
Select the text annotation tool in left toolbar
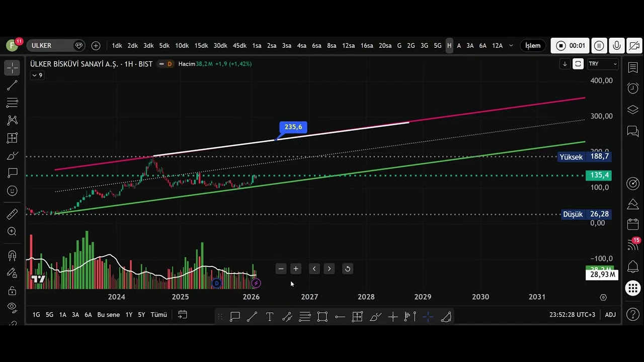tap(12, 173)
